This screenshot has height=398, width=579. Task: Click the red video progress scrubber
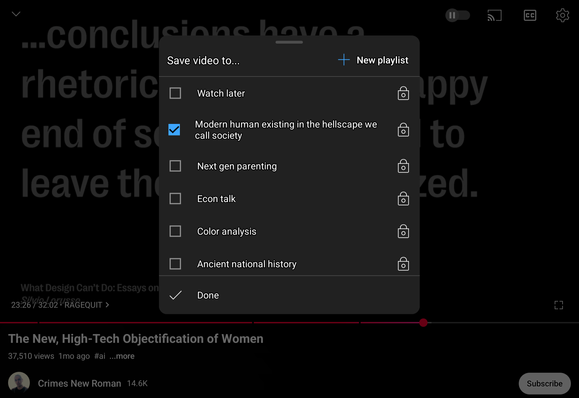click(x=423, y=323)
